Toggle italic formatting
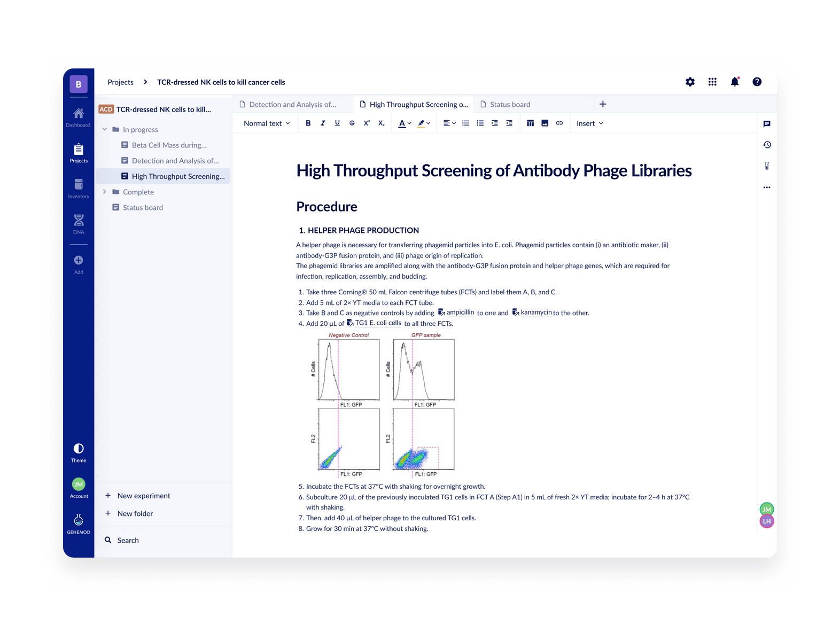 click(x=323, y=123)
